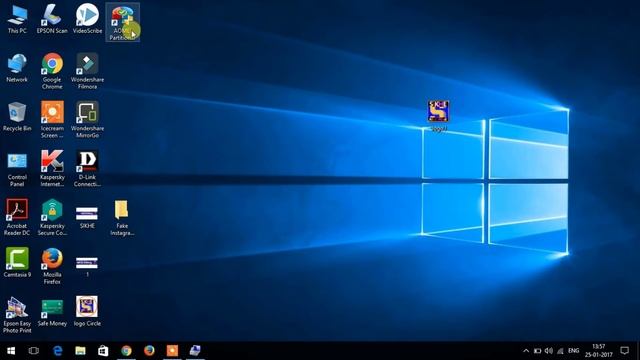Open File Explorer from taskbar
Viewport: 640px width, 360px height.
(80, 351)
